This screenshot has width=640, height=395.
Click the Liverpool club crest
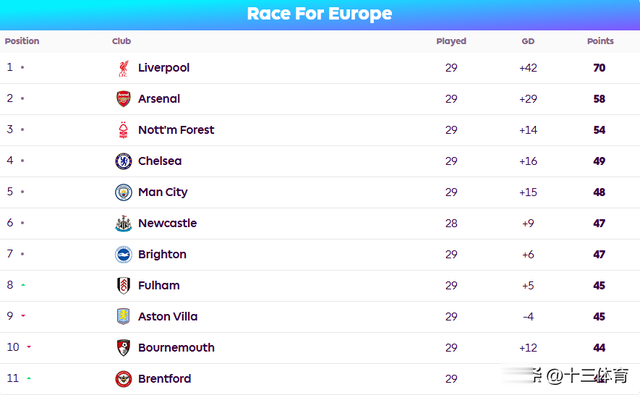pyautogui.click(x=123, y=68)
